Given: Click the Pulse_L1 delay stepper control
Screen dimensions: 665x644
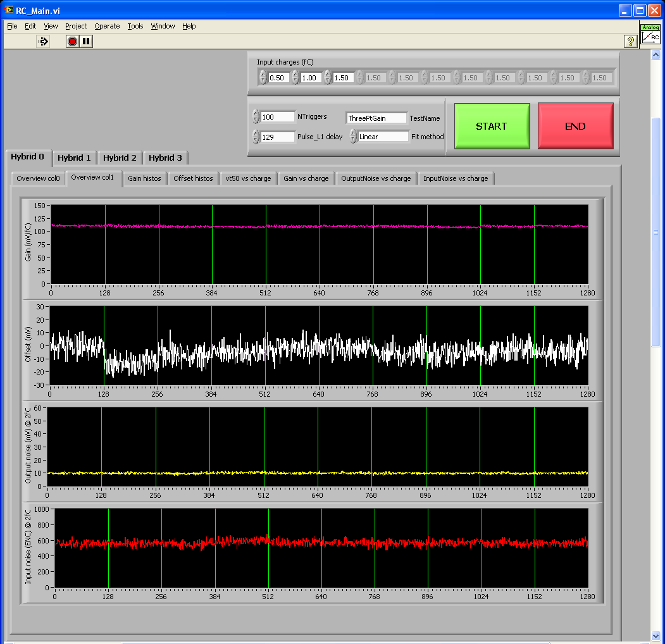Looking at the screenshot, I should [x=256, y=137].
